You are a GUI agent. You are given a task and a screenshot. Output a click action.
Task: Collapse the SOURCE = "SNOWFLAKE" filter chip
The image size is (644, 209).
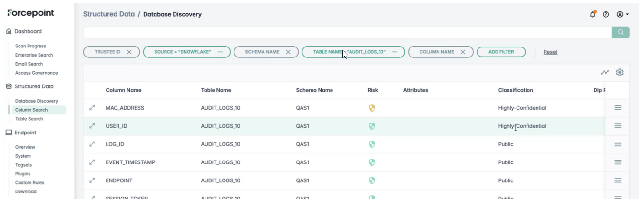pos(221,52)
